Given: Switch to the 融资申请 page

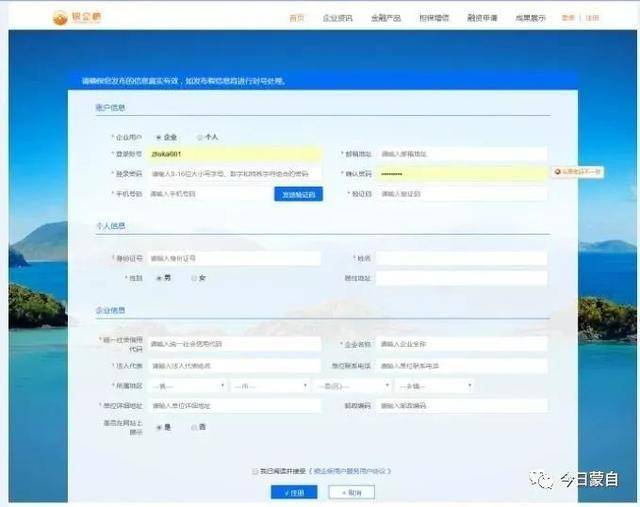Looking at the screenshot, I should coord(482,18).
